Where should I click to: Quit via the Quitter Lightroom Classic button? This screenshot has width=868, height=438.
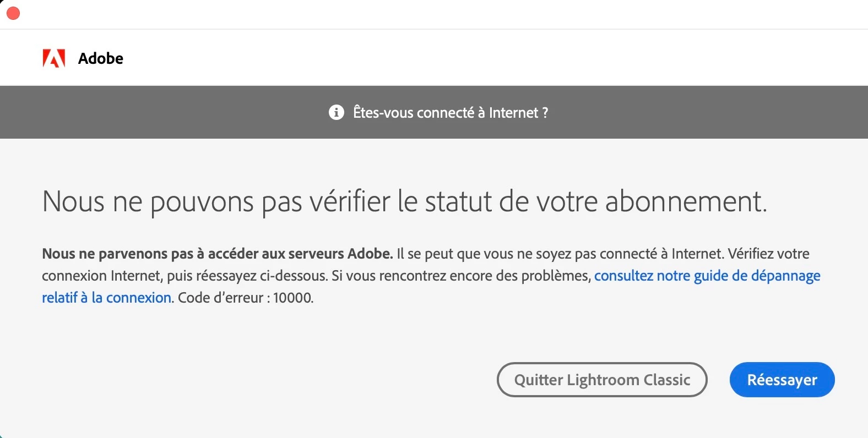coord(602,380)
